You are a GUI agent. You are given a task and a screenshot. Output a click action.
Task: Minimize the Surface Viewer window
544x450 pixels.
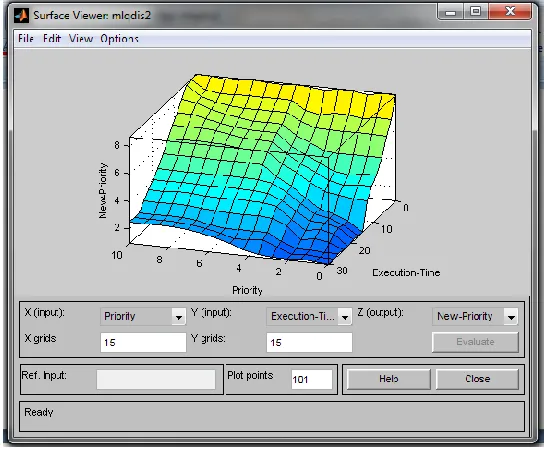tap(451, 13)
